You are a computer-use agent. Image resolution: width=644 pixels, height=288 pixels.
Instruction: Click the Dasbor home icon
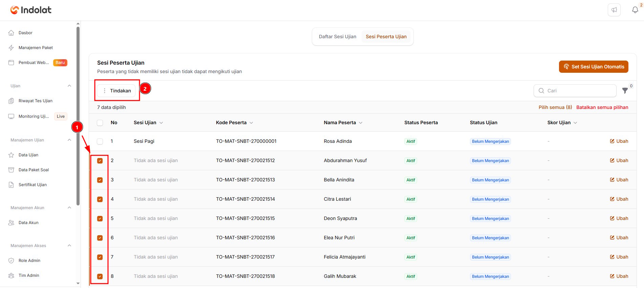coord(11,33)
